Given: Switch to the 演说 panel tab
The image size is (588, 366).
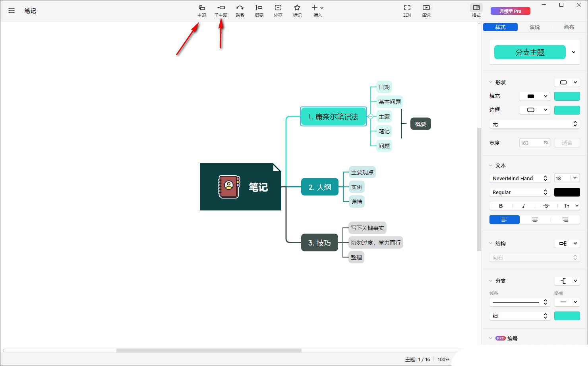Looking at the screenshot, I should tap(535, 27).
